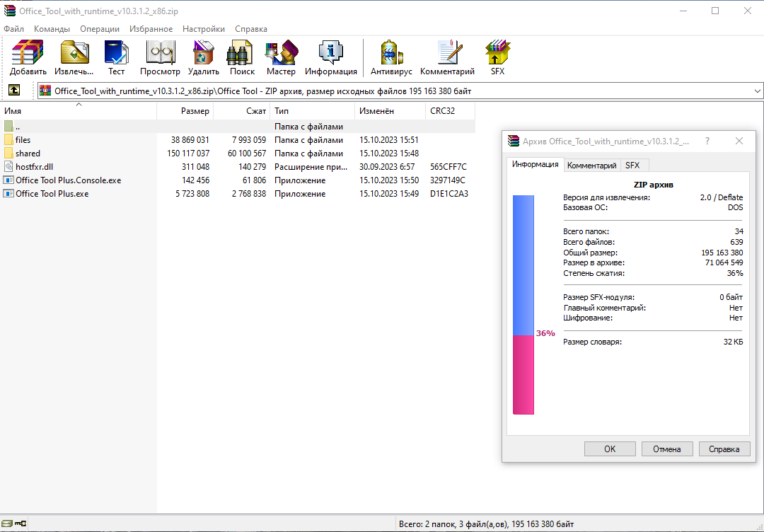Select the 'shared' folder name
This screenshot has height=532, width=764.
pyautogui.click(x=28, y=154)
